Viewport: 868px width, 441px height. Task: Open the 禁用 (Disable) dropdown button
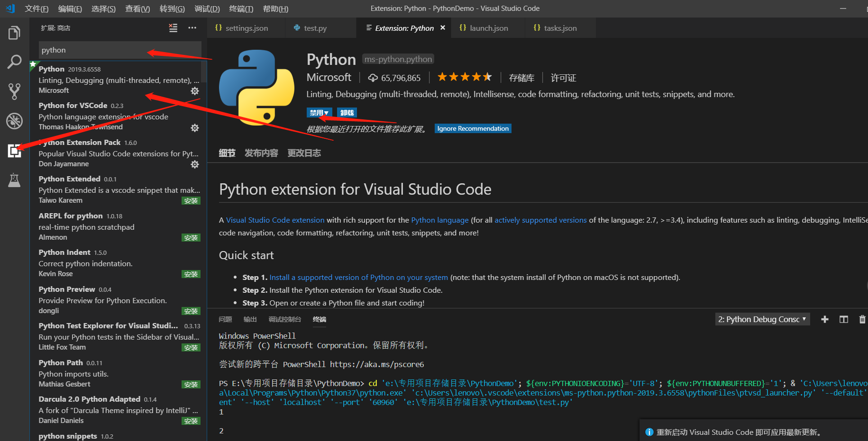click(x=319, y=113)
